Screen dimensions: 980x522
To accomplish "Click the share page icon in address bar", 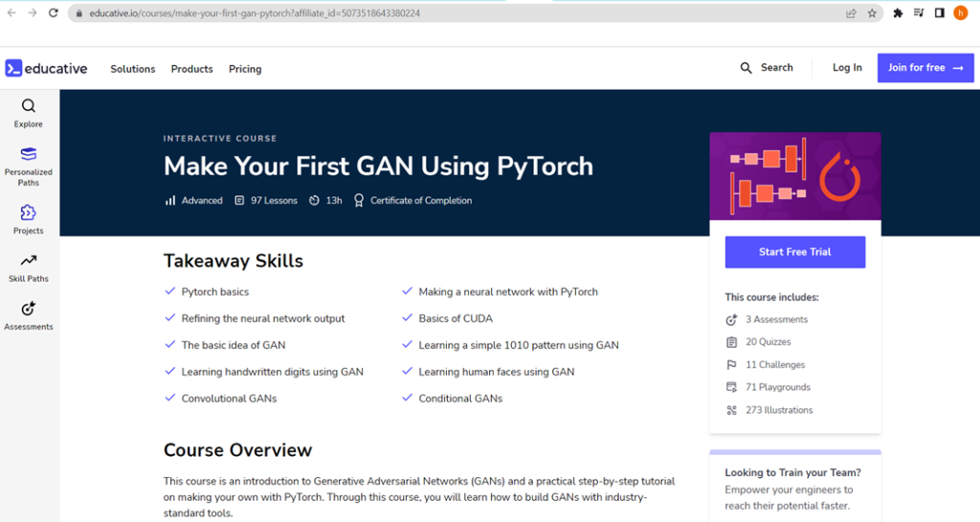I will tap(851, 13).
